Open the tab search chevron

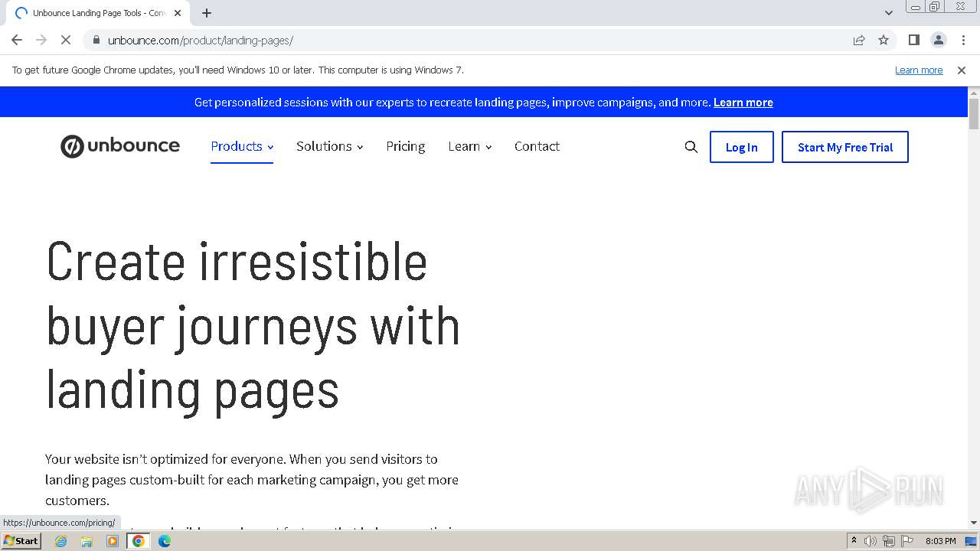point(888,13)
